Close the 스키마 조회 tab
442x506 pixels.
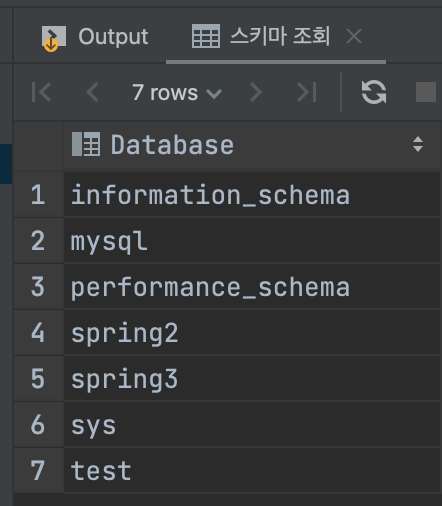pos(354,36)
